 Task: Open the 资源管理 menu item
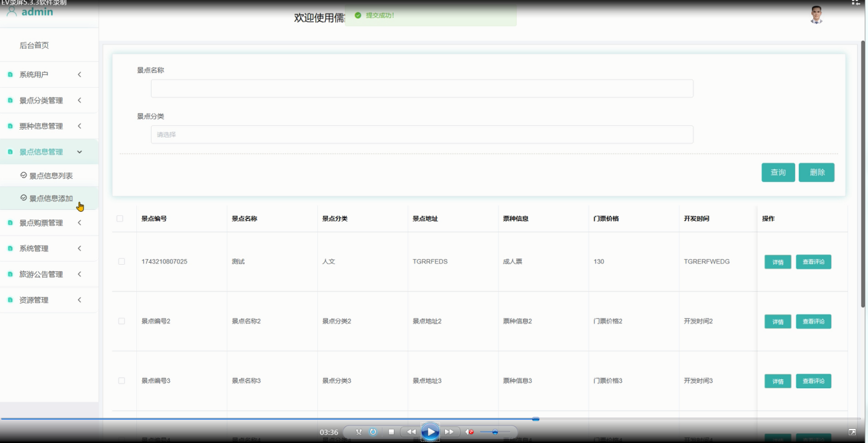click(49, 300)
